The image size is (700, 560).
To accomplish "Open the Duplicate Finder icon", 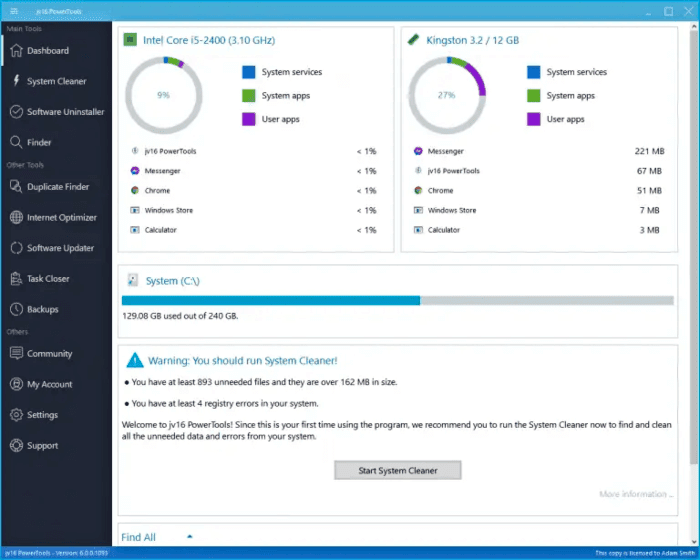I will pyautogui.click(x=16, y=187).
